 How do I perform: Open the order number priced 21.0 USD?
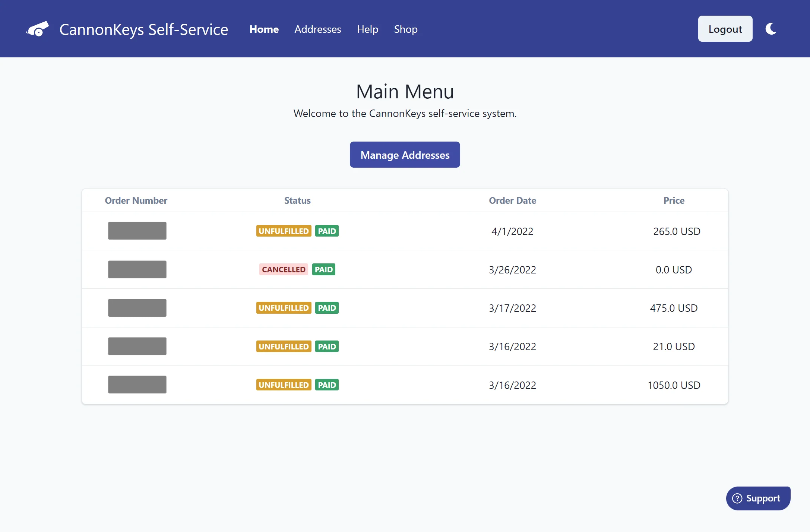pos(137,346)
